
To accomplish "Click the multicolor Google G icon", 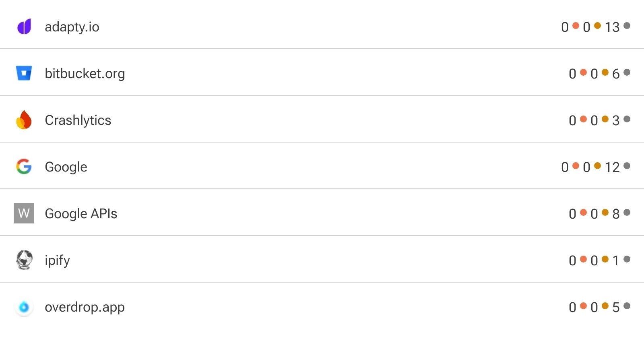I will point(24,167).
